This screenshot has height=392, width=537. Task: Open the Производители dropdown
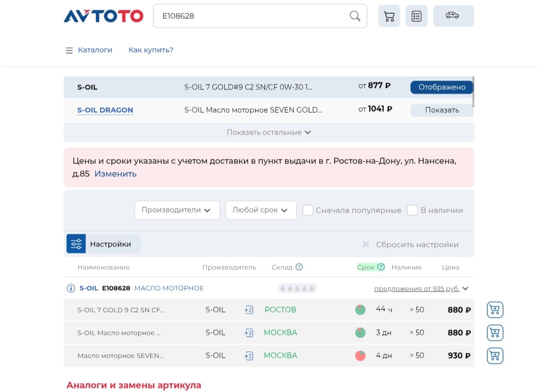click(x=177, y=210)
